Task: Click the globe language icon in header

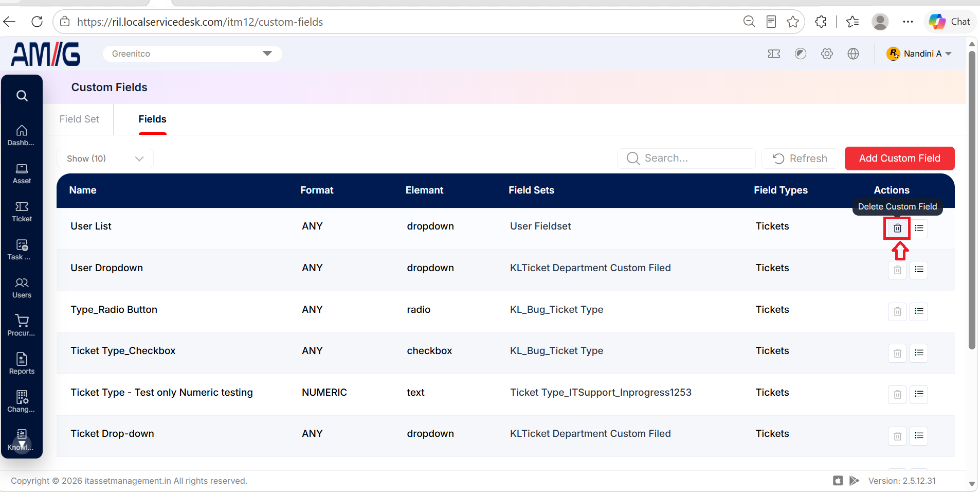Action: point(853,54)
